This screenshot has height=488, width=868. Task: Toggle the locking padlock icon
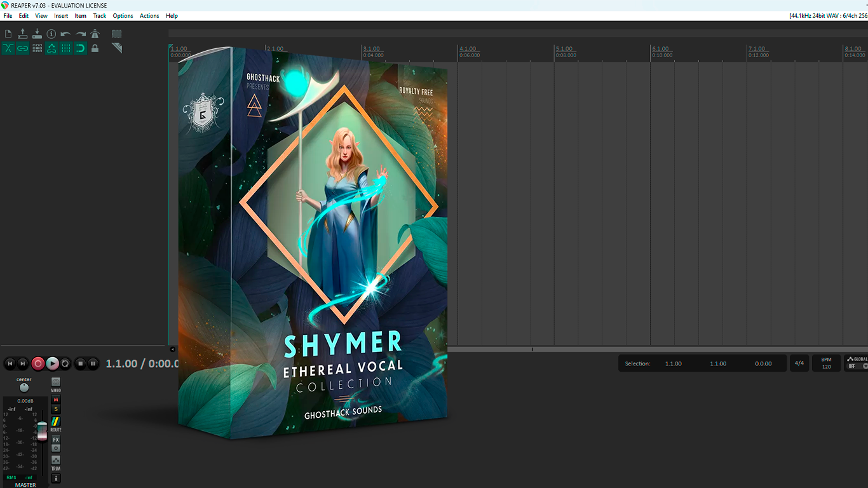coord(95,48)
